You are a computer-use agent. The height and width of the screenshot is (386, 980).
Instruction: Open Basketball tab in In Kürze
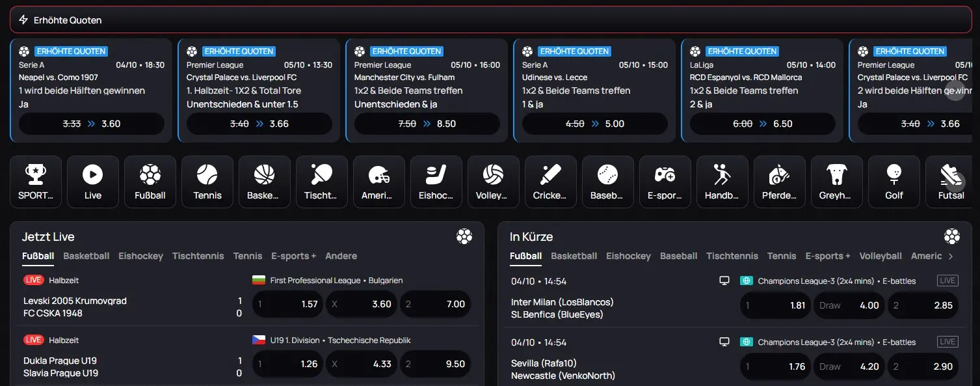[x=574, y=256]
